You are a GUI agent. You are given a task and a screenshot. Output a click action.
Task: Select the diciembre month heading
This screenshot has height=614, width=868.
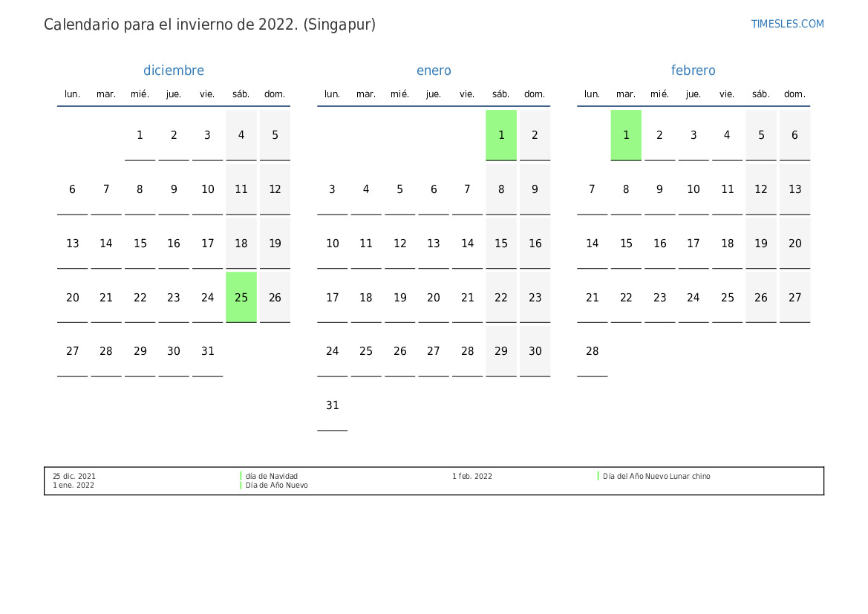(174, 71)
